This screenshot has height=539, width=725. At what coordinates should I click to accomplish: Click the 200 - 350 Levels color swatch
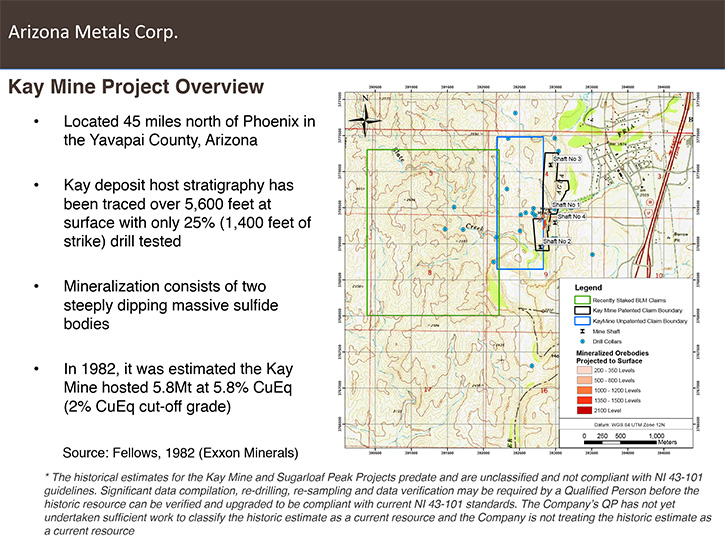tap(584, 370)
